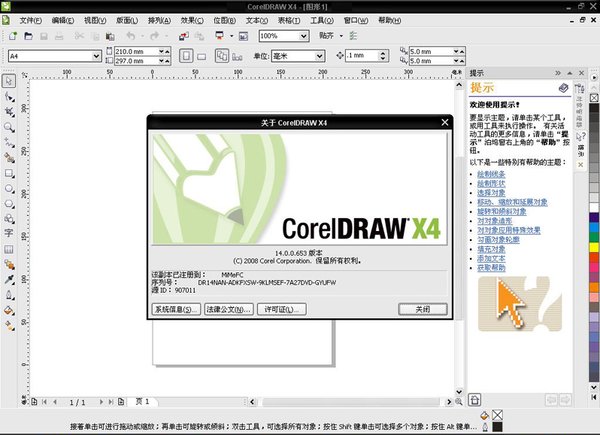
Task: Toggle landscape page orientation
Action: (x=201, y=57)
